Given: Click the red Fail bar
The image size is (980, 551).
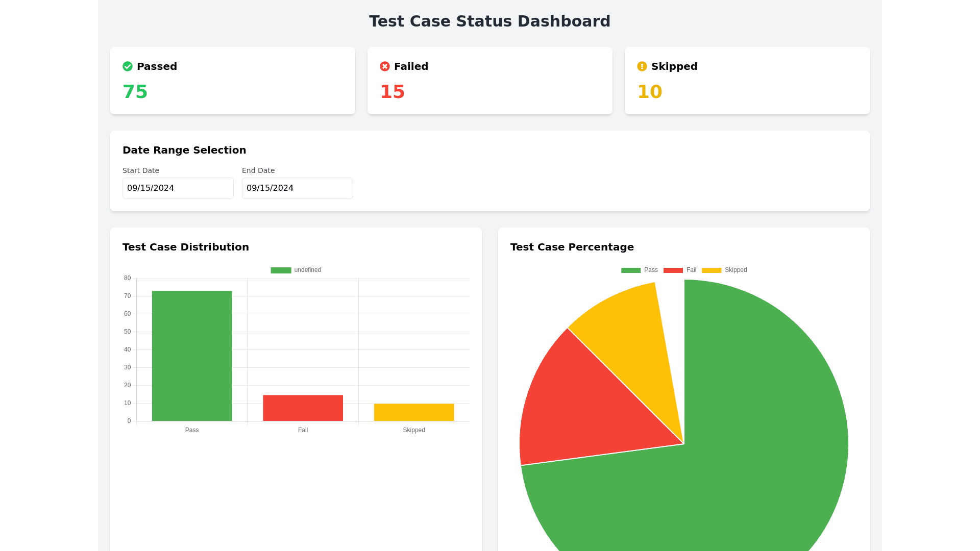Looking at the screenshot, I should pos(303,408).
